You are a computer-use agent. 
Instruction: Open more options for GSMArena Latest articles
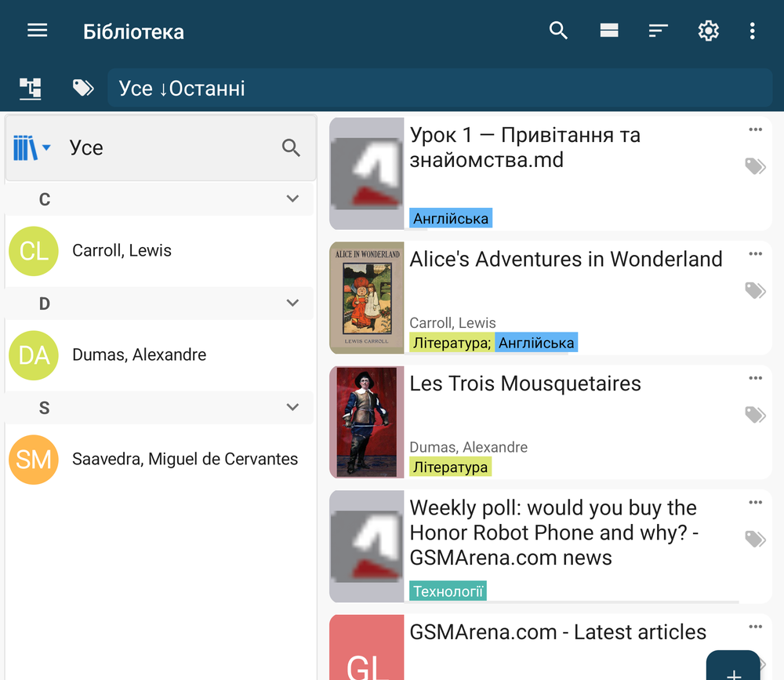click(756, 627)
